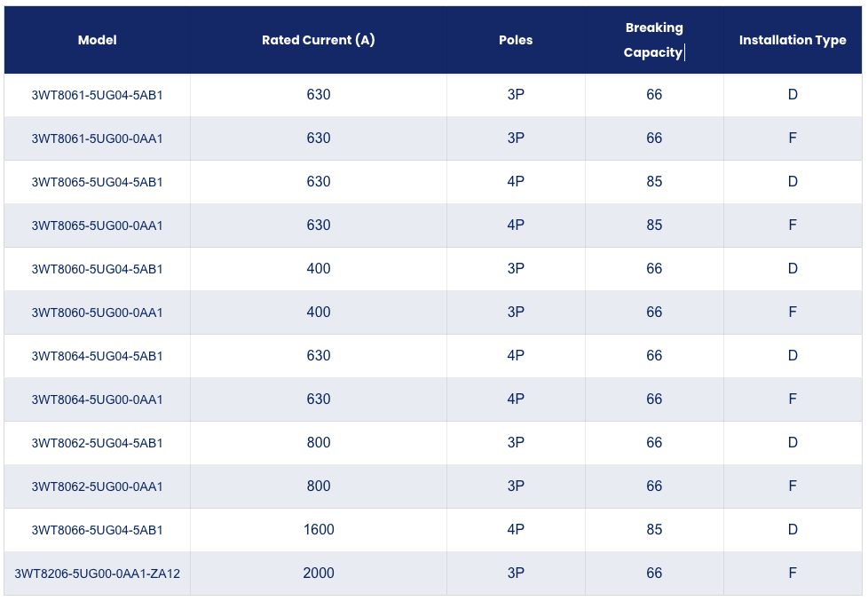Click model 3WT8060-5UG00-0AA1 cell

click(97, 312)
